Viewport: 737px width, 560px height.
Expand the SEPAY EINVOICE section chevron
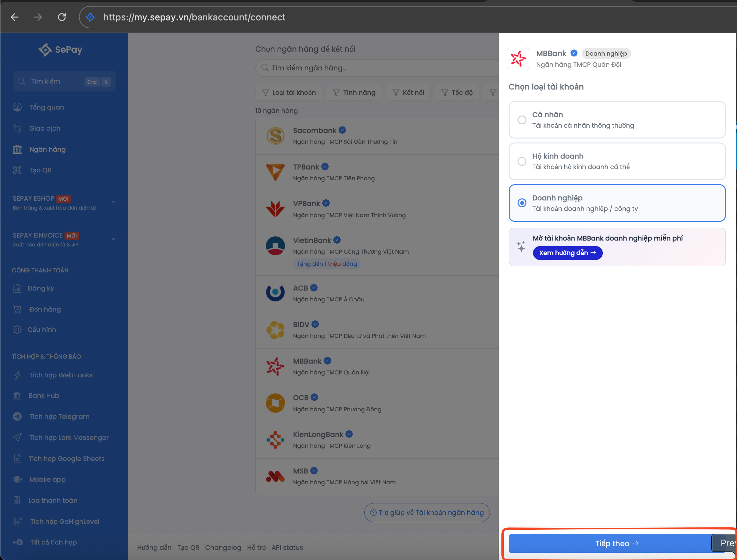click(x=114, y=239)
